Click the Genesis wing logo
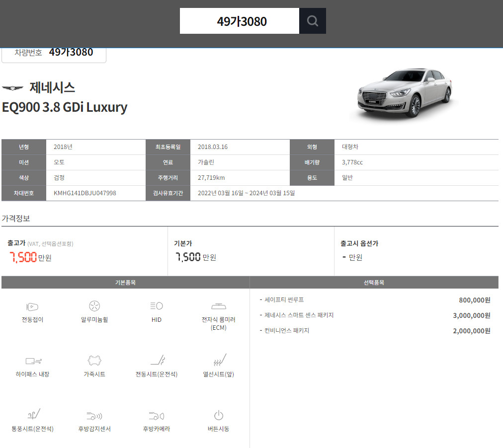The height and width of the screenshot is (448, 503). 13,88
